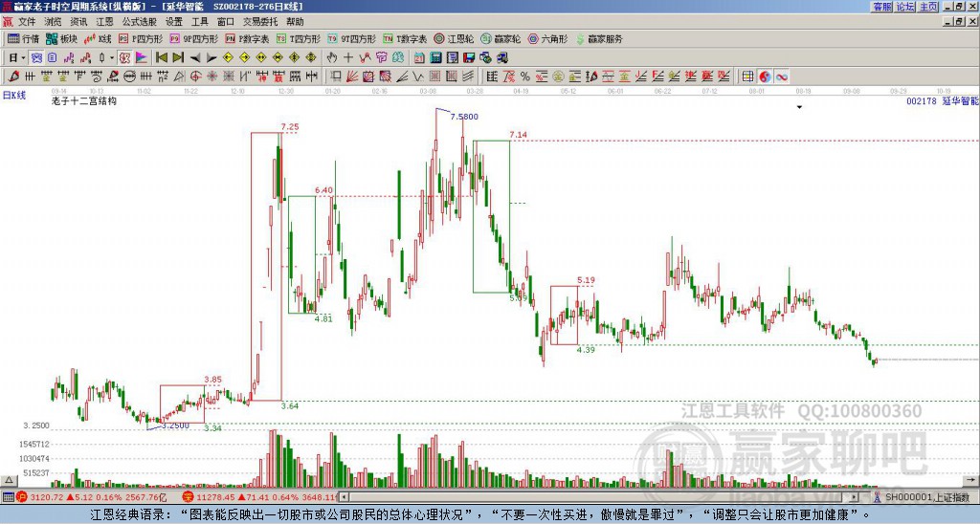Open the 浏览 menu
This screenshot has width=980, height=524.
(x=53, y=22)
